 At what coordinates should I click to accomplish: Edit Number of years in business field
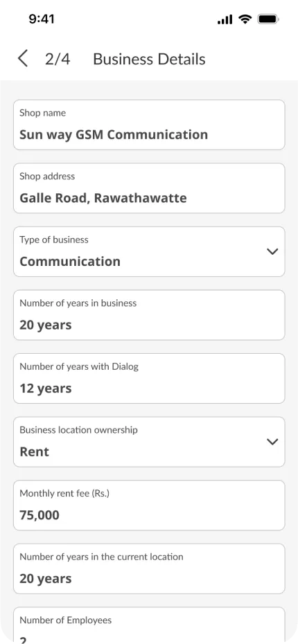coord(149,315)
